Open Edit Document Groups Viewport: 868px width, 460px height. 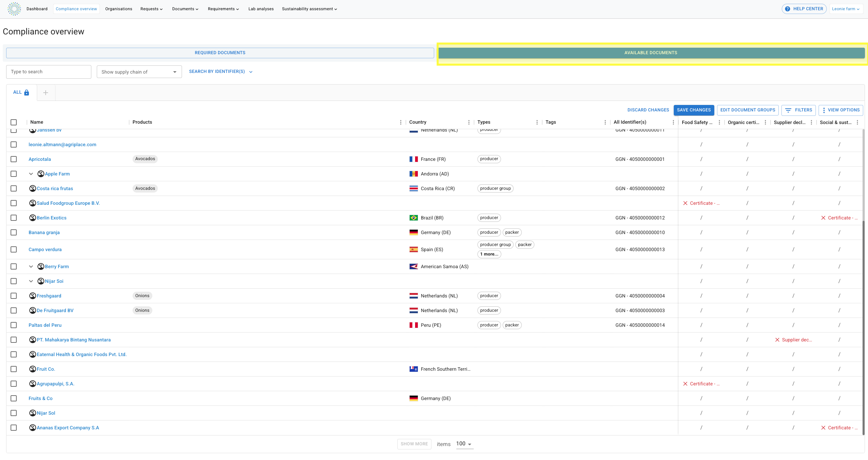[748, 110]
